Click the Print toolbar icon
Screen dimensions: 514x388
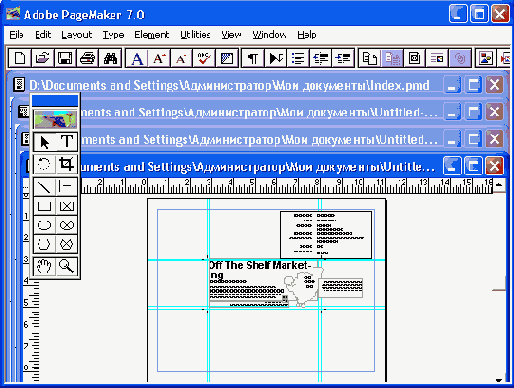coord(88,58)
